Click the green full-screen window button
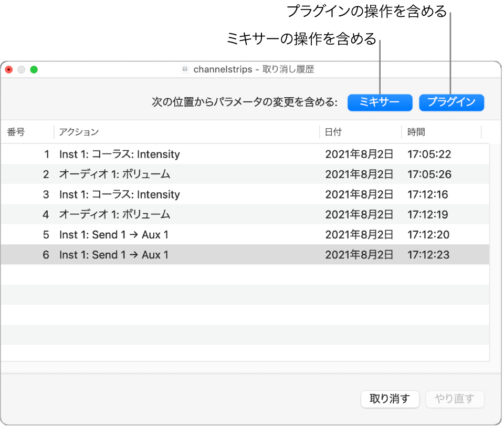Viewport: 504px width, 426px height. (x=34, y=69)
